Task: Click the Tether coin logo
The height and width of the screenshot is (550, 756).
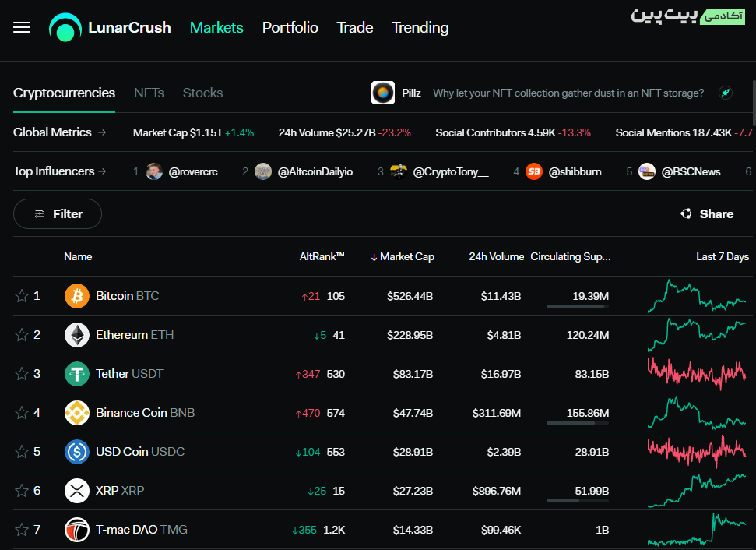Action: click(76, 374)
